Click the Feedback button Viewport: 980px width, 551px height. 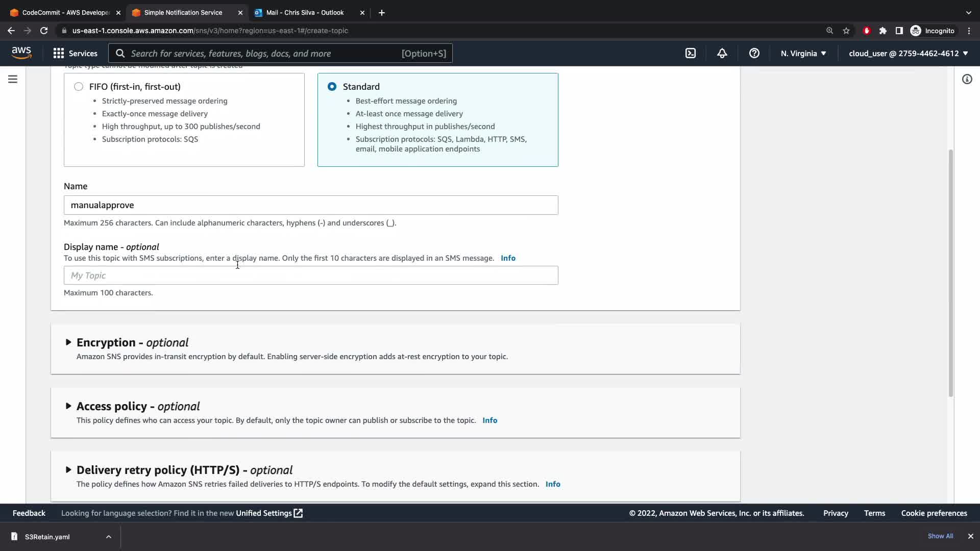[x=29, y=513]
